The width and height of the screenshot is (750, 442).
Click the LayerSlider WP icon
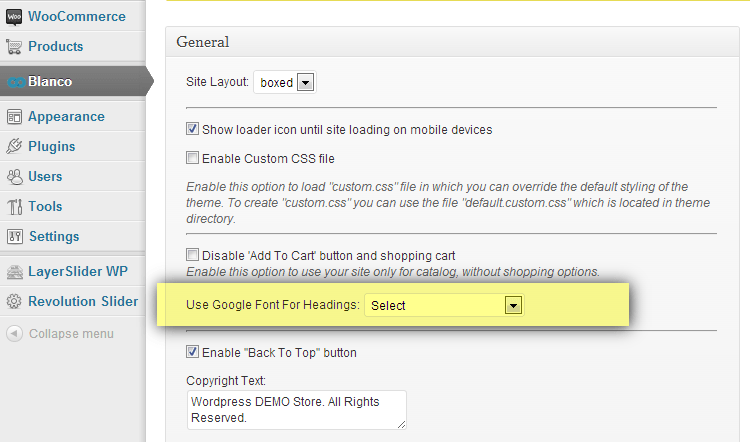click(14, 272)
